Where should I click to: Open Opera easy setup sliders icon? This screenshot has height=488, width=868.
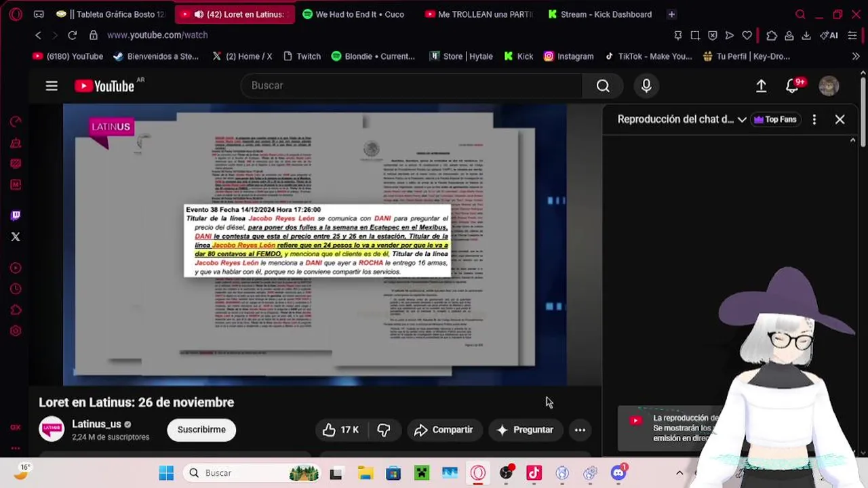(852, 35)
